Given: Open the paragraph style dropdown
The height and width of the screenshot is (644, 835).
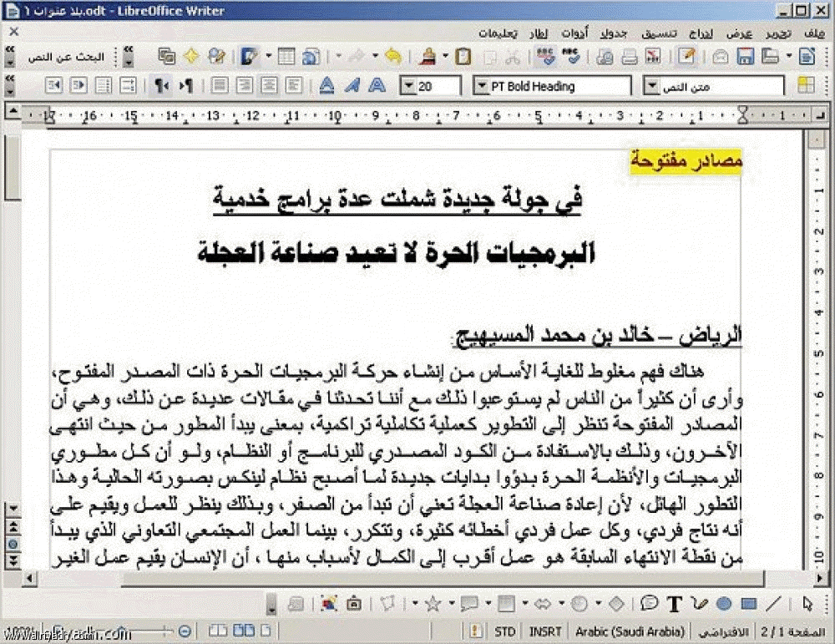Looking at the screenshot, I should [x=651, y=86].
